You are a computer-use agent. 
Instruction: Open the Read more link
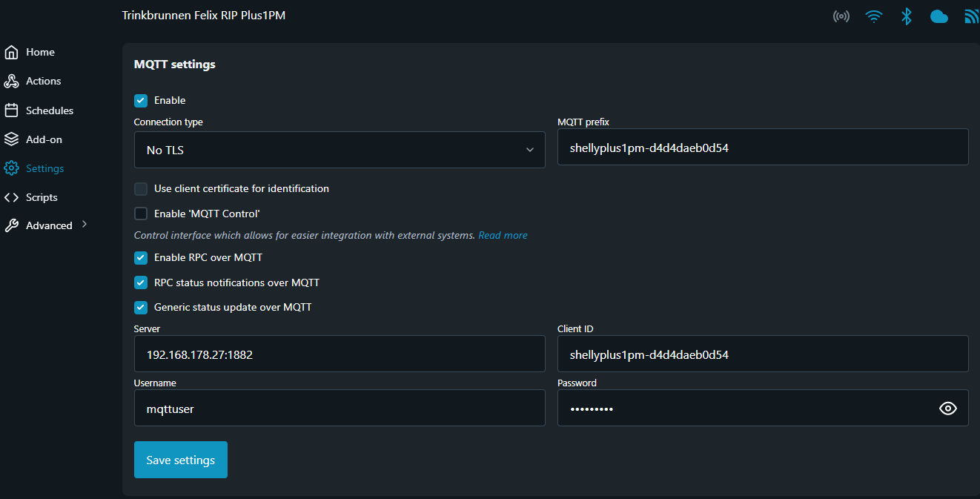pos(503,235)
